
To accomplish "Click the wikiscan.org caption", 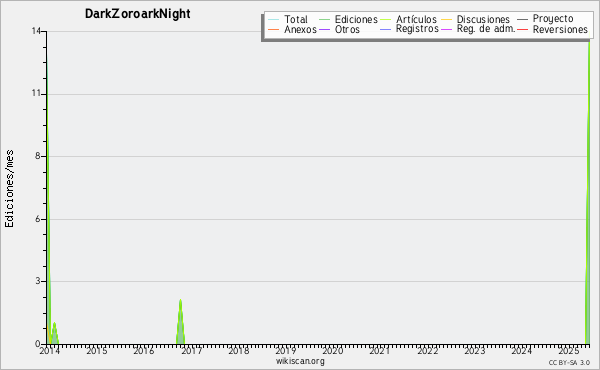I will pos(300,361).
